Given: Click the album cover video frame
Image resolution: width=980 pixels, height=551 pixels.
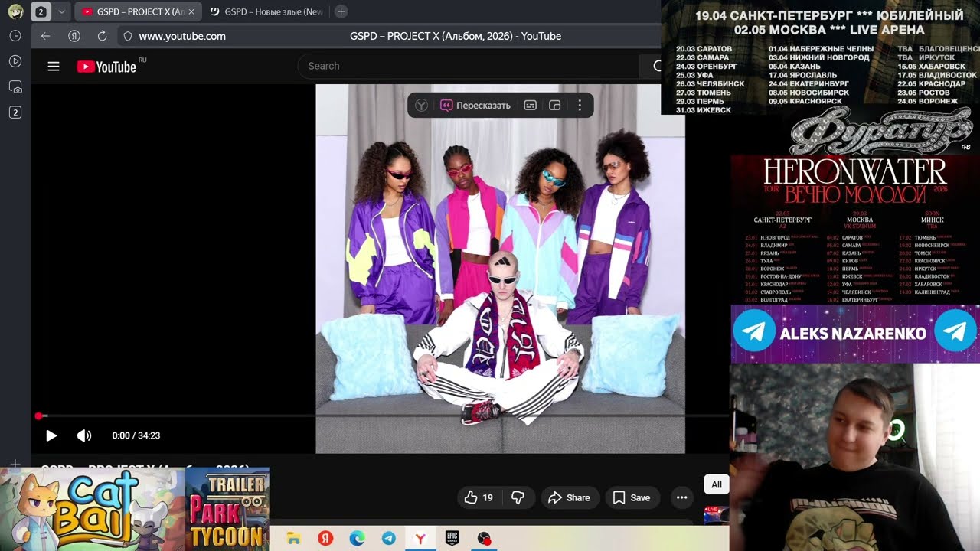Looking at the screenshot, I should [500, 269].
